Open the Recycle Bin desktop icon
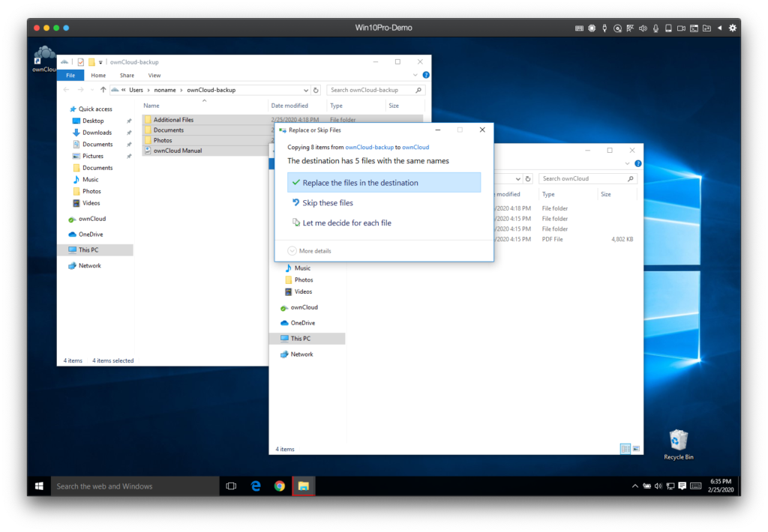Image resolution: width=768 pixels, height=532 pixels. 678,445
